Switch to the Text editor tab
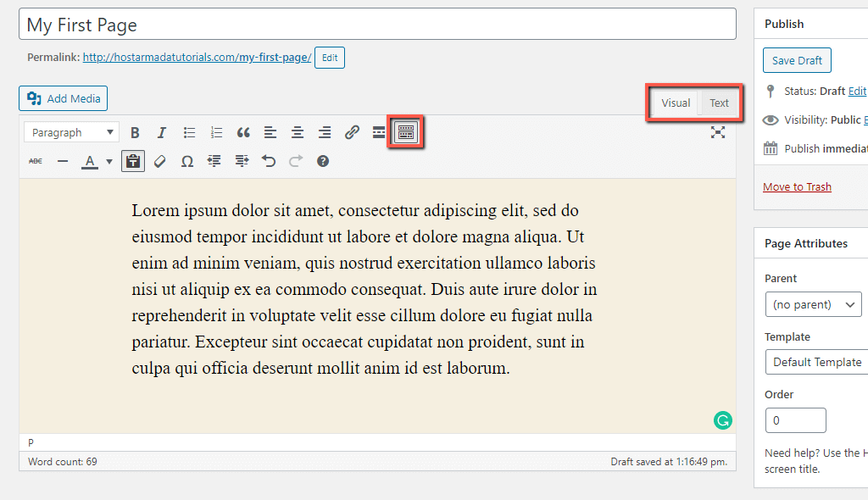 pyautogui.click(x=719, y=103)
